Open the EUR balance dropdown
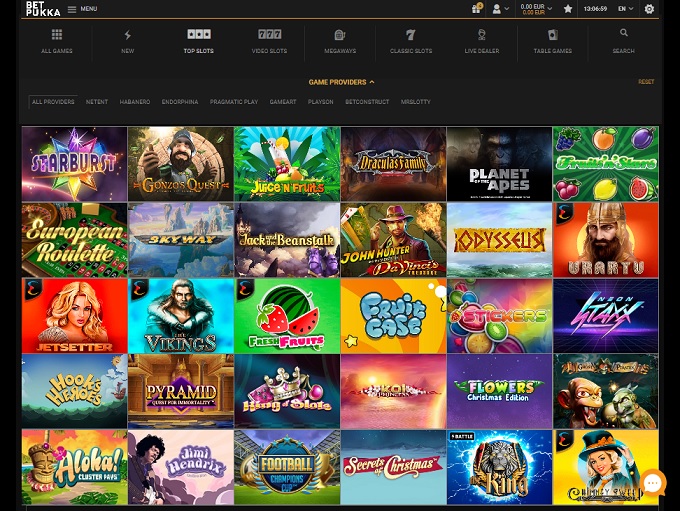The image size is (680, 511). point(537,9)
